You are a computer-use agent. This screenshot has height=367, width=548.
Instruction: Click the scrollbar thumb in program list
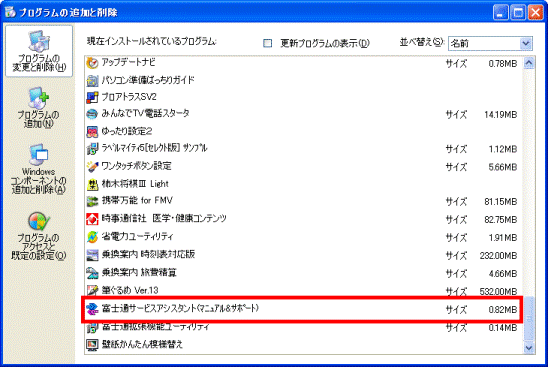coord(529,319)
